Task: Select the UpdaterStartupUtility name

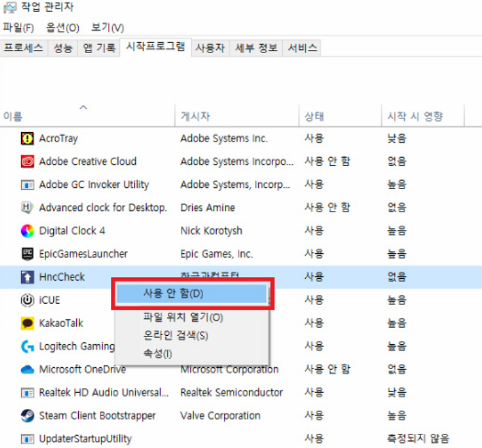Action: (85, 439)
